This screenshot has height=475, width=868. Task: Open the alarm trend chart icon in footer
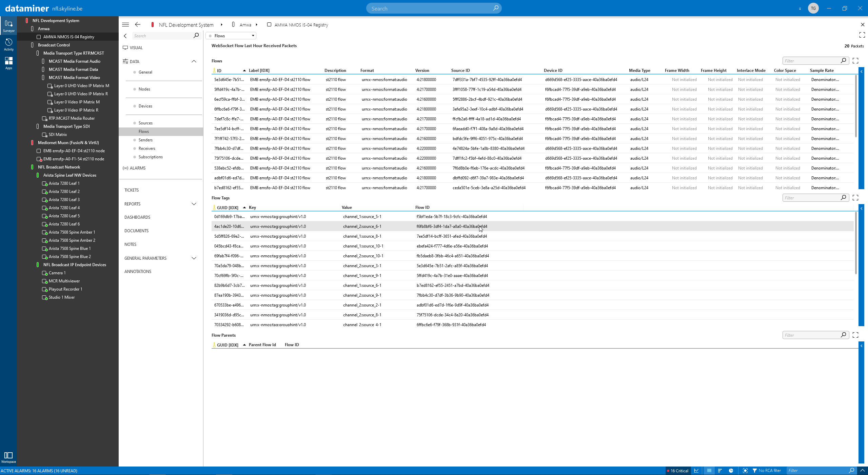697,471
